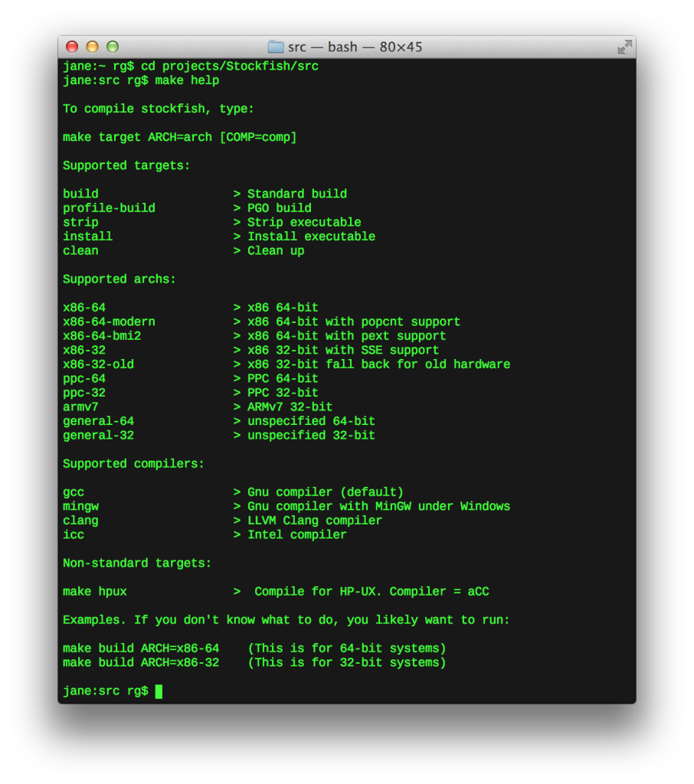Click 'LLVM Clang compiler' description
This screenshot has height=784, width=694.
pos(315,521)
